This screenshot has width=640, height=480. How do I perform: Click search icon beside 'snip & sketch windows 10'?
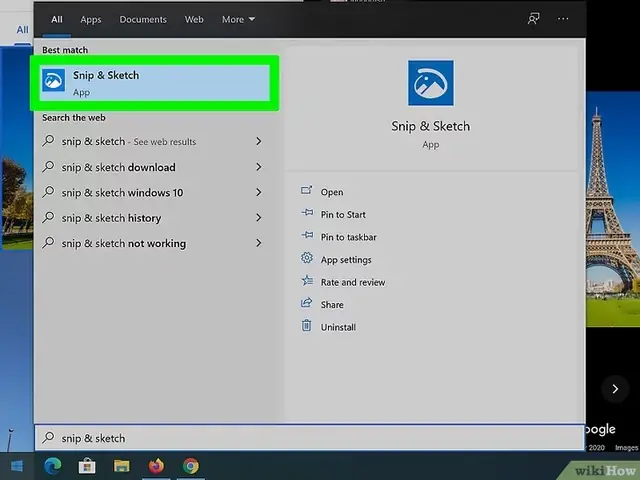(x=48, y=192)
